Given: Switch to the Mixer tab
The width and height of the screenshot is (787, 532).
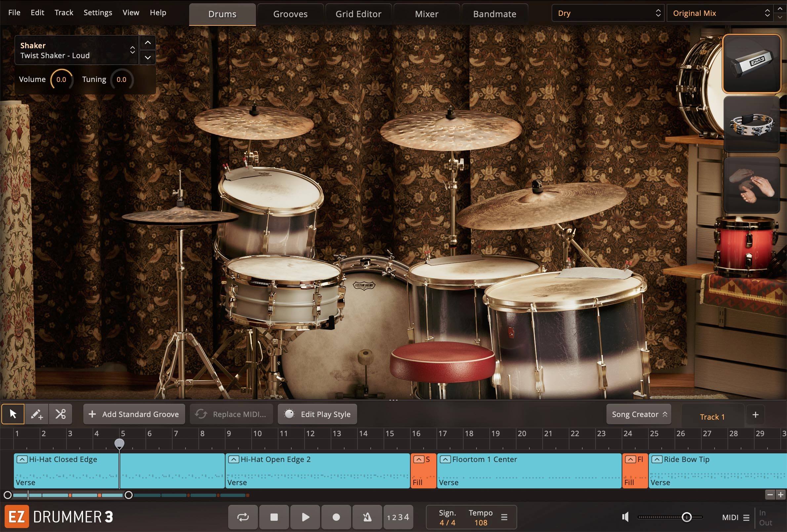Looking at the screenshot, I should coord(426,14).
